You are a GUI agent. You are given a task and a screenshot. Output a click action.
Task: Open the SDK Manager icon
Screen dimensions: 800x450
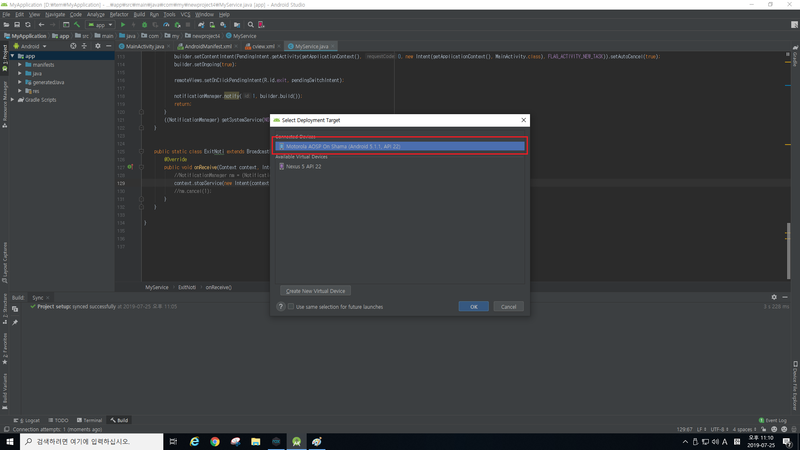pyautogui.click(x=223, y=24)
